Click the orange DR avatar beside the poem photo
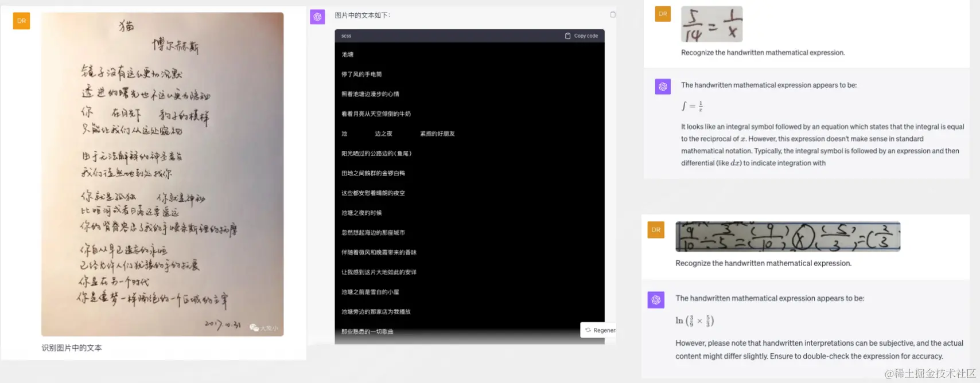This screenshot has height=383, width=980. 21,21
